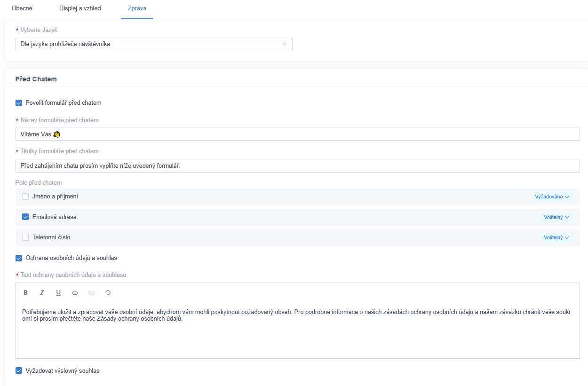Image resolution: width=588 pixels, height=386 pixels.
Task: Uncheck 'Povolit formulář před chatem' checkbox
Action: tap(19, 103)
